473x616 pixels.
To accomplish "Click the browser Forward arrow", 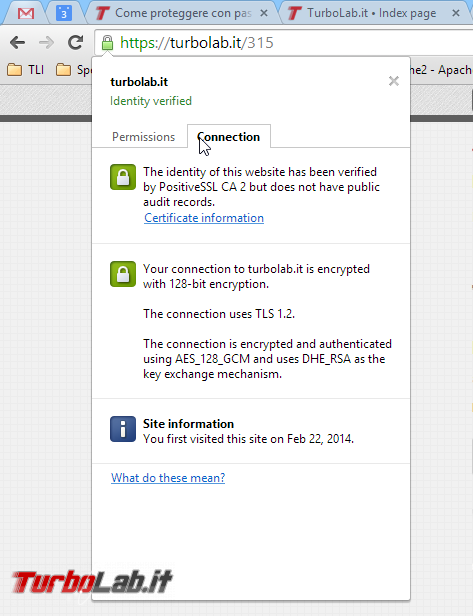I will (46, 42).
